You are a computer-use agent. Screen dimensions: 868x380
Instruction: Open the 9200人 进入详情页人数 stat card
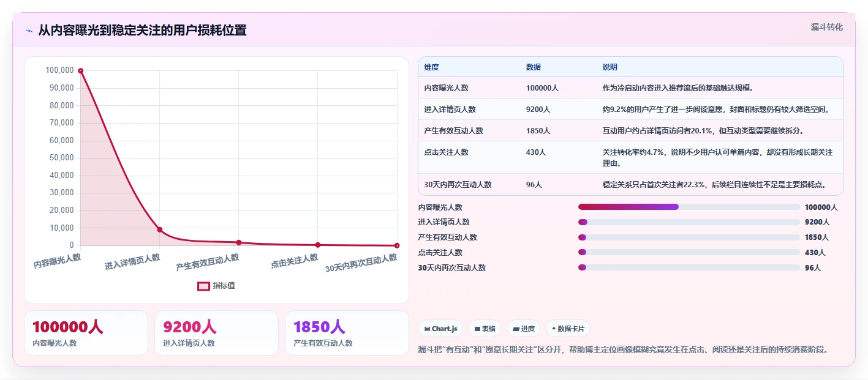pos(216,333)
